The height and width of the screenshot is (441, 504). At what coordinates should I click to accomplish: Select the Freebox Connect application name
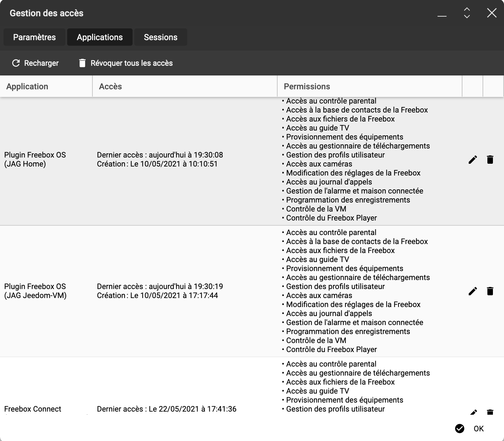pyautogui.click(x=33, y=409)
